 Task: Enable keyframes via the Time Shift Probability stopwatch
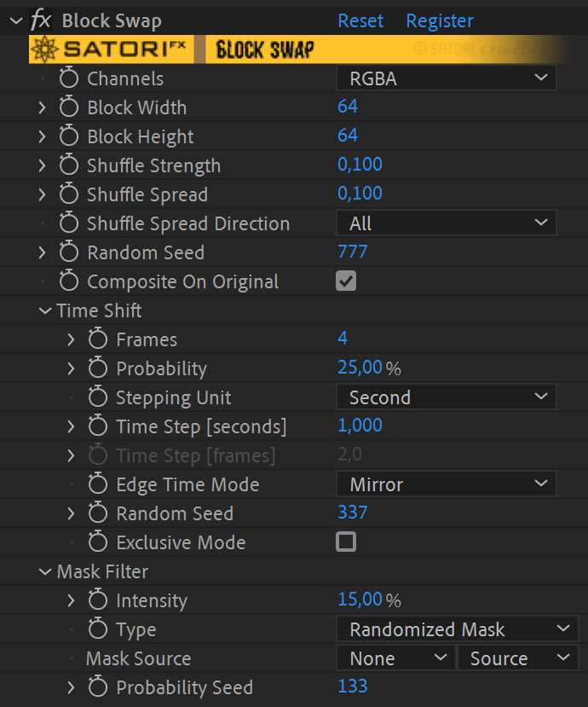98,368
